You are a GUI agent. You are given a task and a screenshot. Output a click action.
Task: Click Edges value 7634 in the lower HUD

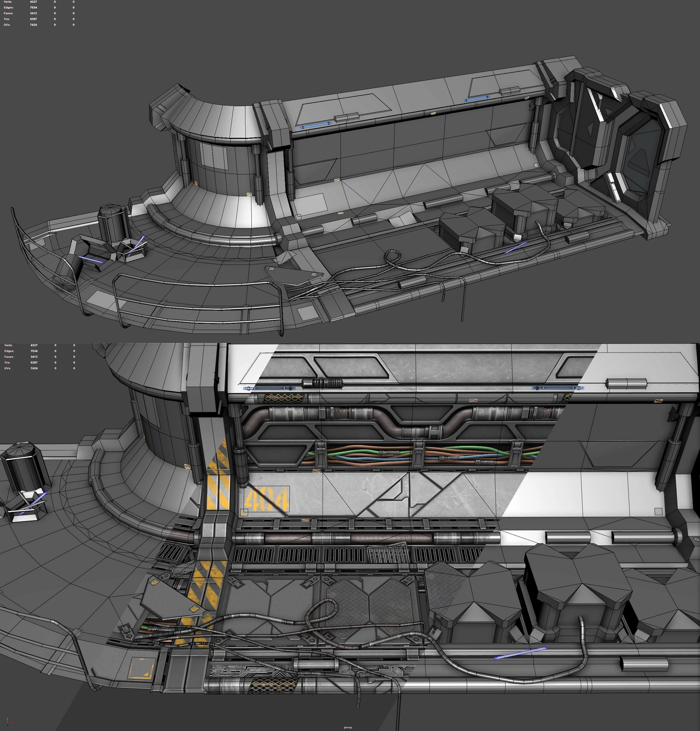tap(34, 351)
